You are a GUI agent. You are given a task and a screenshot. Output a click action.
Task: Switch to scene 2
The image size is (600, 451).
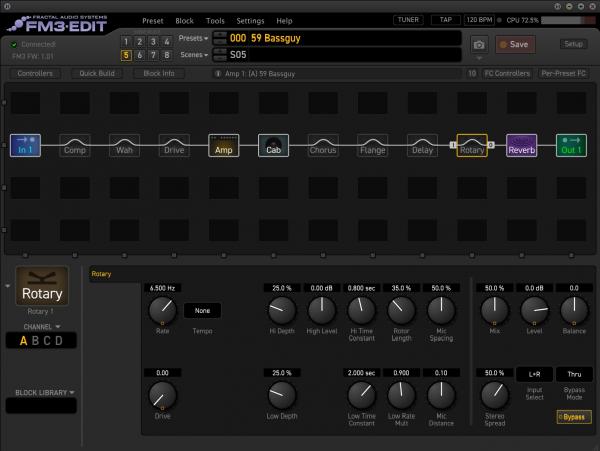(x=140, y=41)
